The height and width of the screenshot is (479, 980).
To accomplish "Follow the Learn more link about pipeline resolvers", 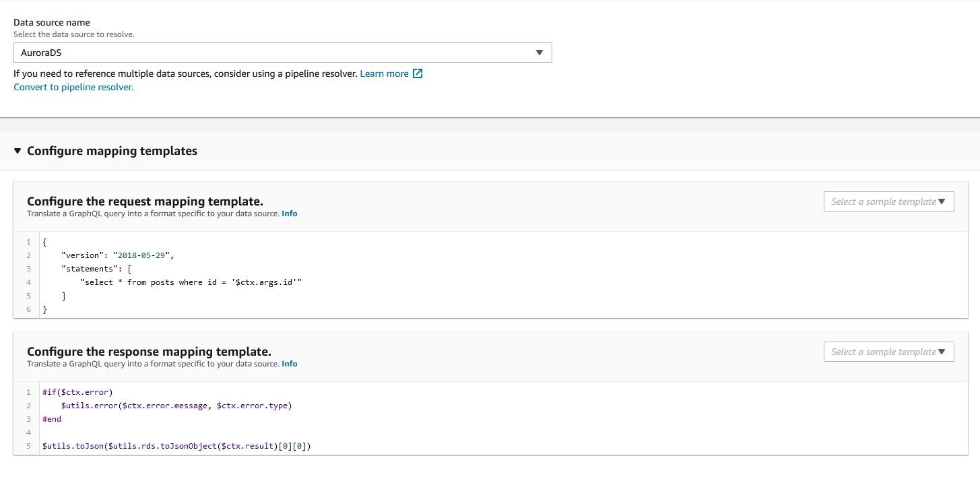I will coord(391,73).
